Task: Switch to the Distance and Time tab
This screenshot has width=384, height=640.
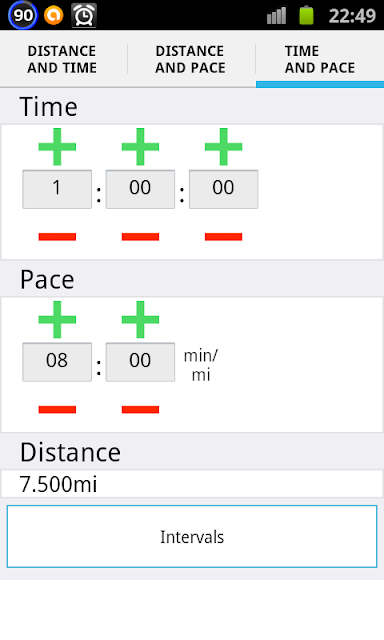Action: coord(62,59)
